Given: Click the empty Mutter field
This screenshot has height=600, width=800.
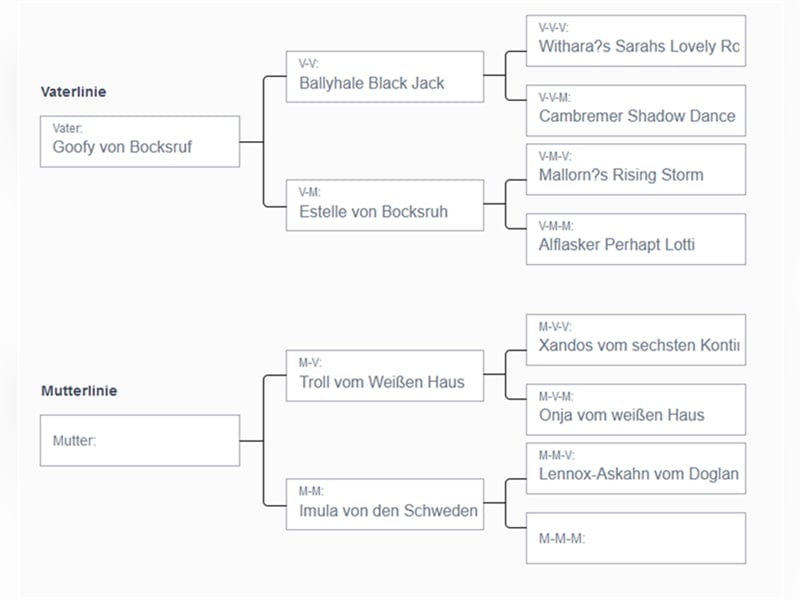Looking at the screenshot, I should coord(140,441).
